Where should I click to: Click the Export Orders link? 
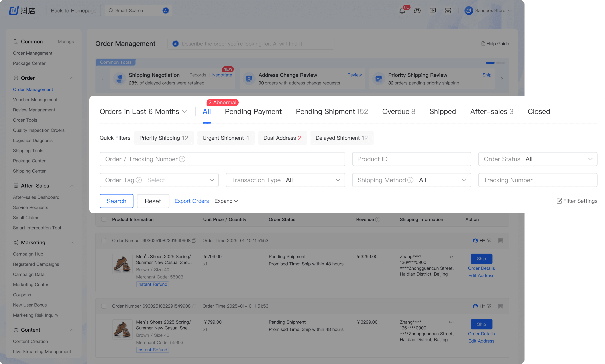[x=191, y=201]
